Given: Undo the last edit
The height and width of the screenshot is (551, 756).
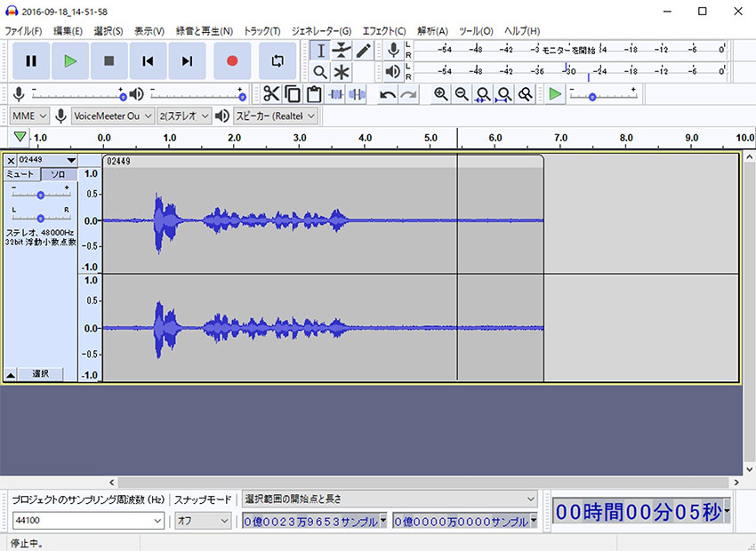Looking at the screenshot, I should tap(386, 93).
